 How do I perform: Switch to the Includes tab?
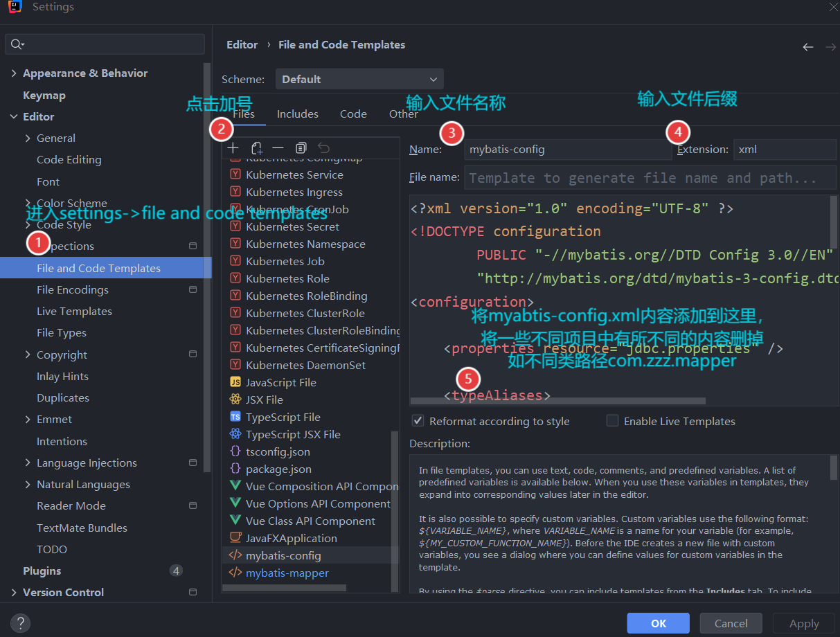298,114
